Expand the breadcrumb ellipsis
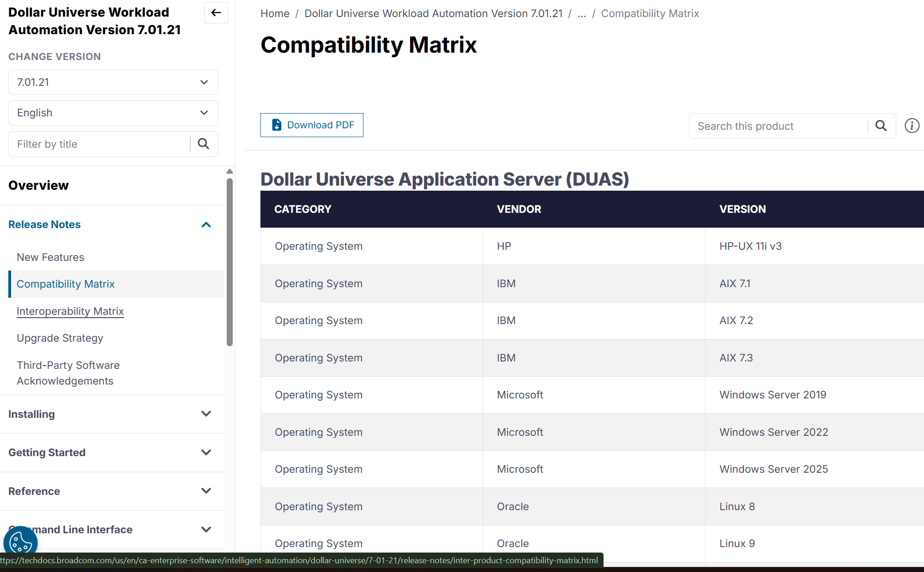The image size is (924, 572). [582, 13]
